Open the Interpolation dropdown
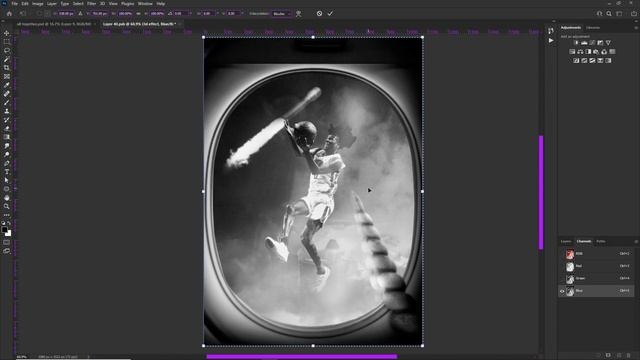 point(282,13)
